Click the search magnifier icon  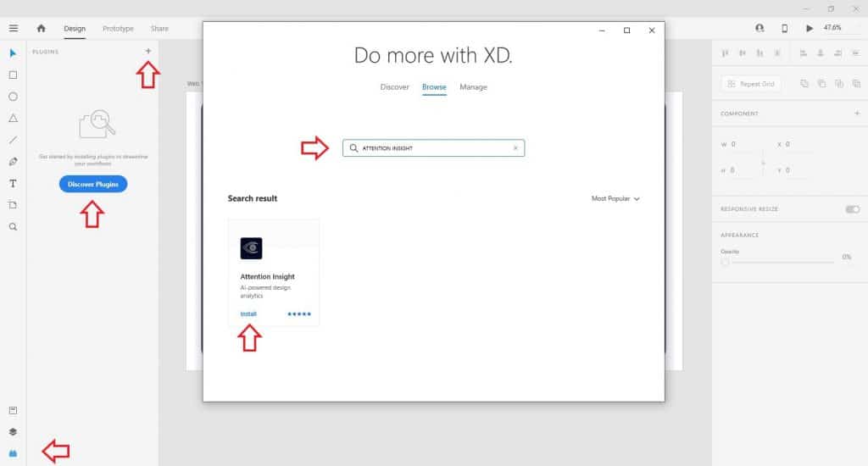pos(353,147)
